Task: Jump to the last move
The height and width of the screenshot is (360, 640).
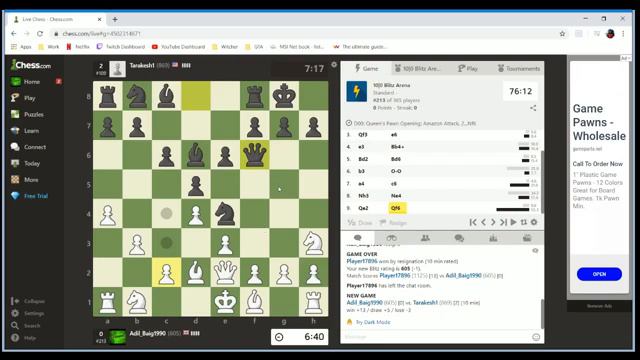Action: coord(503,222)
